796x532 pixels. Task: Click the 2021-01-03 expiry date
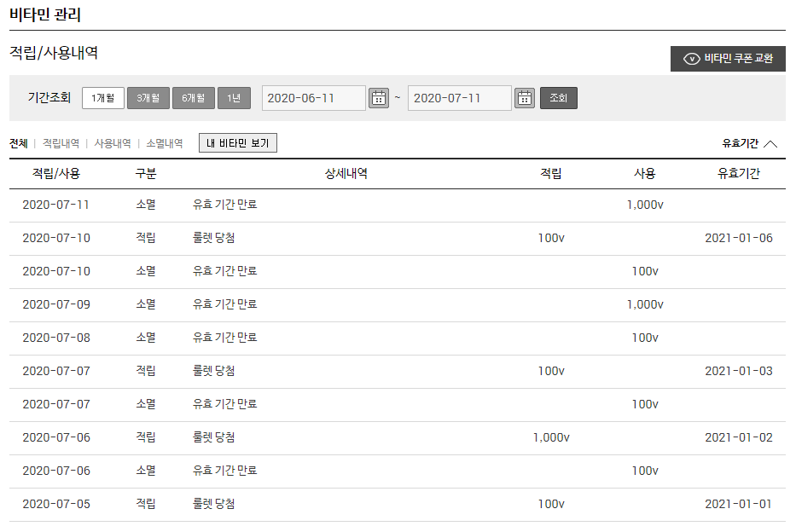click(x=739, y=371)
